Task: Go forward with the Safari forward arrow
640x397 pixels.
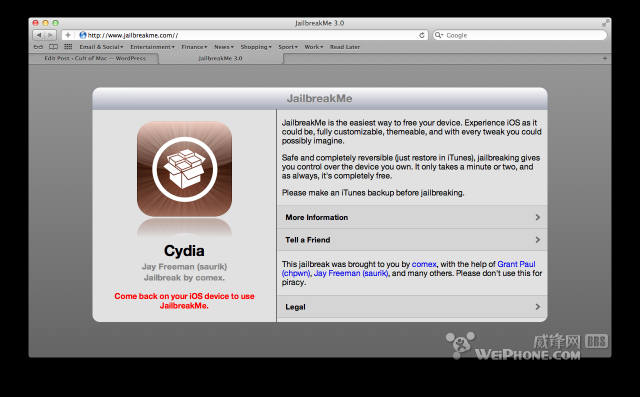Action: point(51,35)
